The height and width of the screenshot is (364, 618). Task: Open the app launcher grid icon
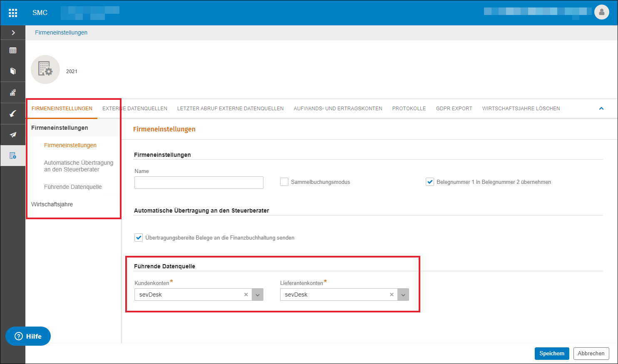click(13, 13)
